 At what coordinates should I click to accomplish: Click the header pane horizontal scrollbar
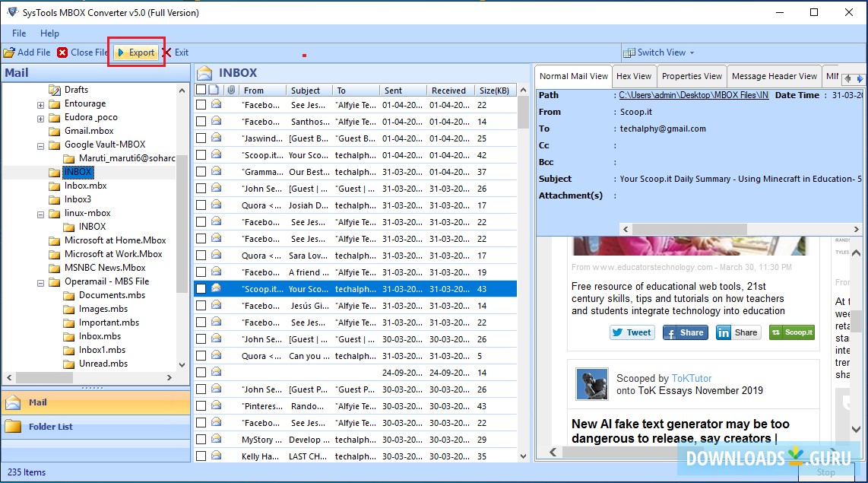coord(699,229)
